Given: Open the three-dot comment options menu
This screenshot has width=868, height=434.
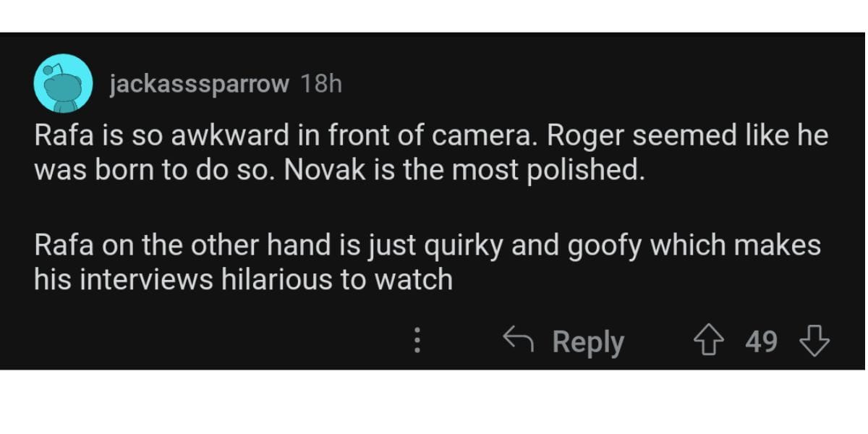Looking at the screenshot, I should point(417,341).
